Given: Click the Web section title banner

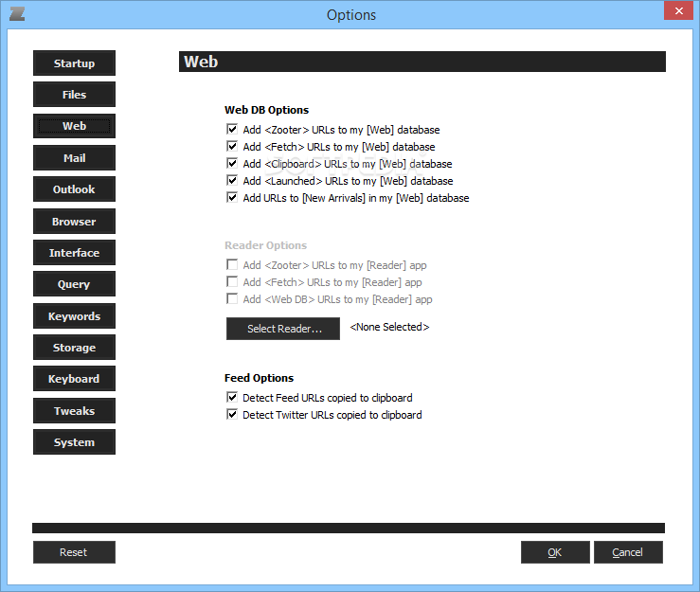Looking at the screenshot, I should [x=422, y=62].
